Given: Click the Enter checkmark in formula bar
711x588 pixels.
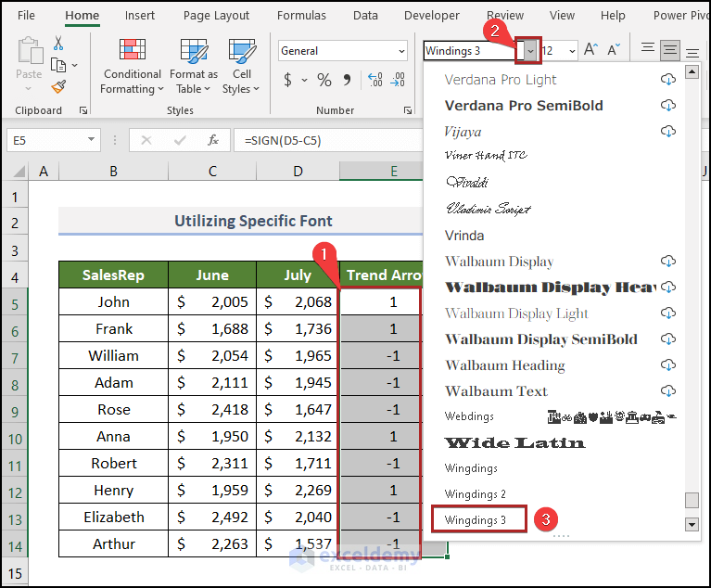Looking at the screenshot, I should (x=180, y=140).
